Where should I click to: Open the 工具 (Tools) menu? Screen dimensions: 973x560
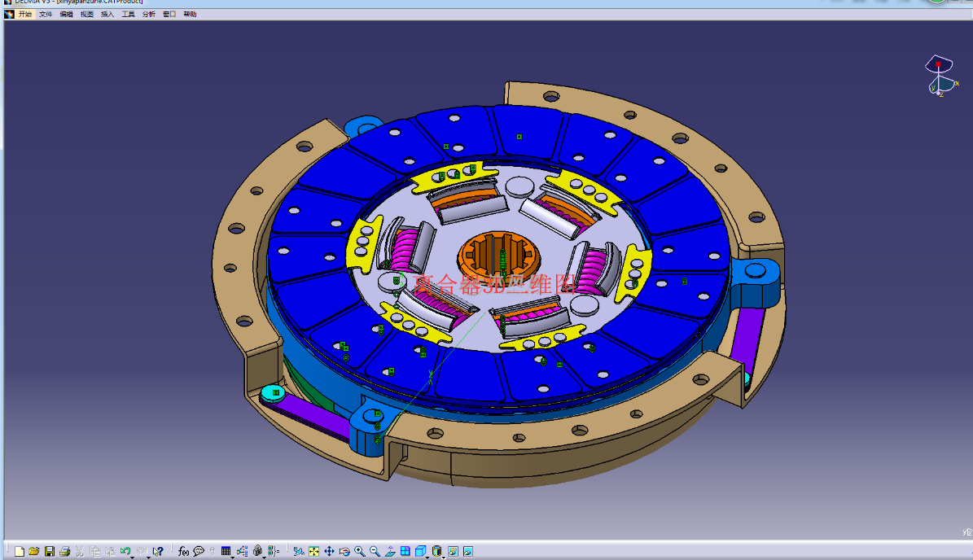pos(129,15)
